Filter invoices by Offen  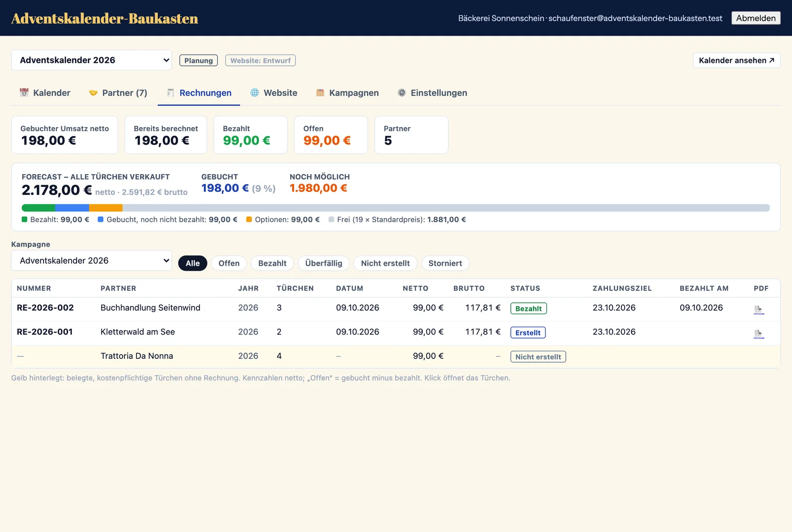229,263
